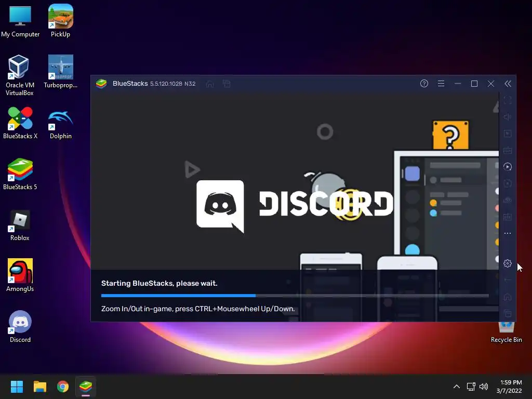This screenshot has height=399, width=532.
Task: Minimize the BlueStacks window
Action: (x=458, y=84)
